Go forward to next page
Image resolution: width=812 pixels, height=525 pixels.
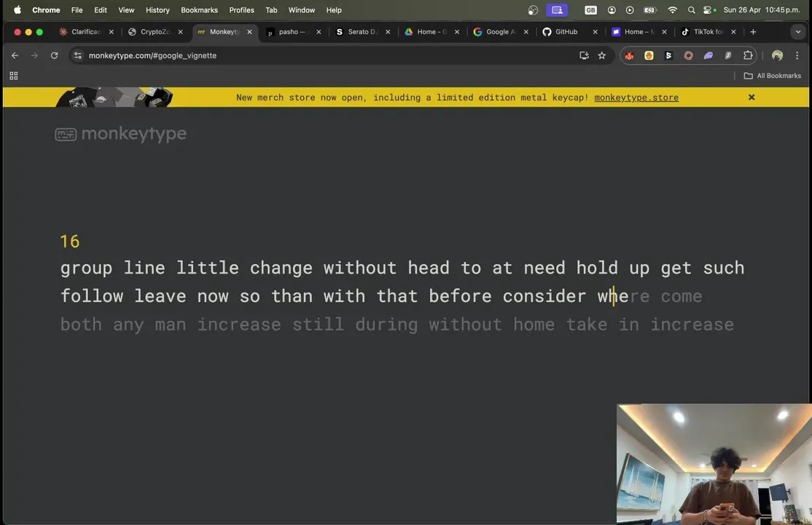tap(34, 55)
